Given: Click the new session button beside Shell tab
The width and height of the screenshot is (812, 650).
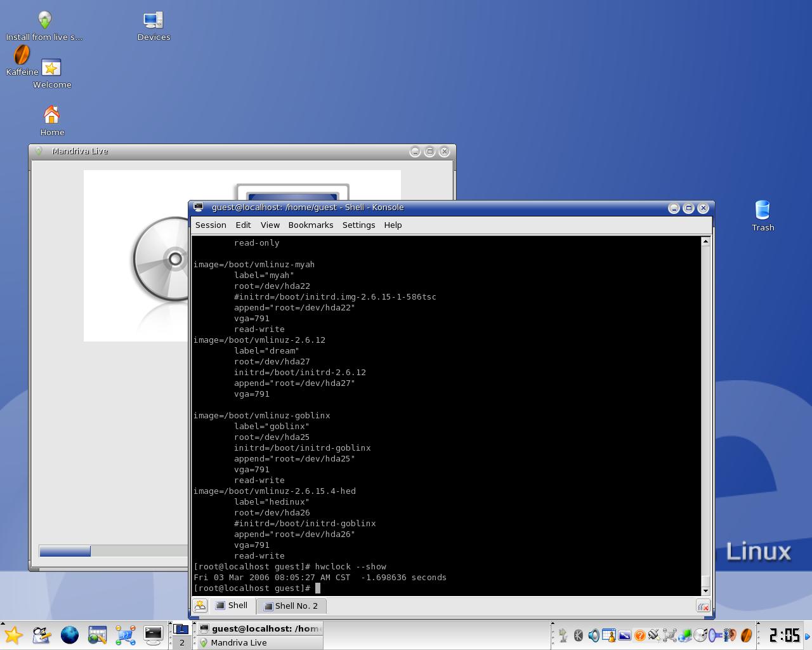Looking at the screenshot, I should tap(200, 606).
